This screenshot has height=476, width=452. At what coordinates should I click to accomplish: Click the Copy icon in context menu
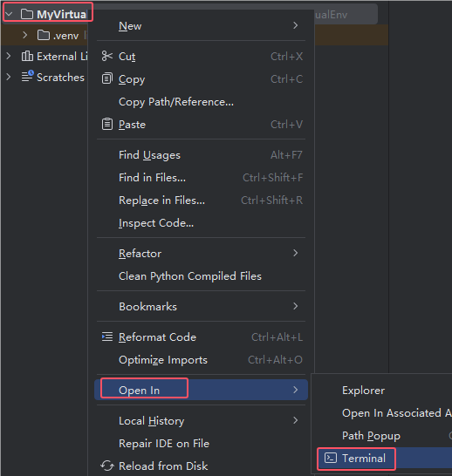tap(107, 78)
